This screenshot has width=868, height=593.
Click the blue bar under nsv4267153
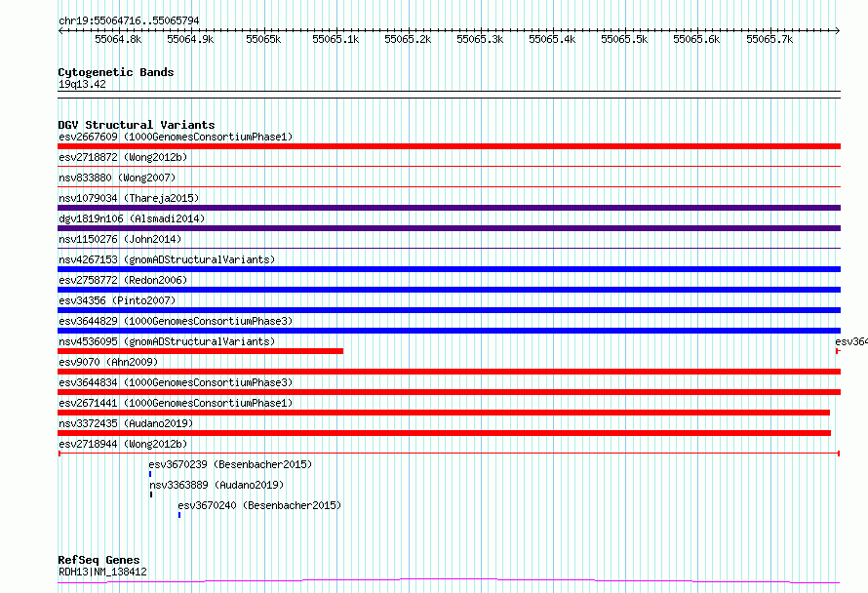[449, 269]
